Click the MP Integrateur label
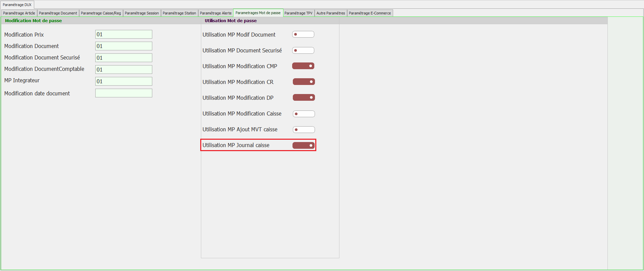 (22, 80)
